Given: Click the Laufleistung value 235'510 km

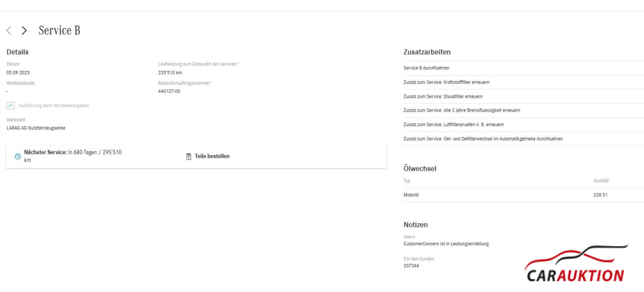Looking at the screenshot, I should (x=170, y=72).
